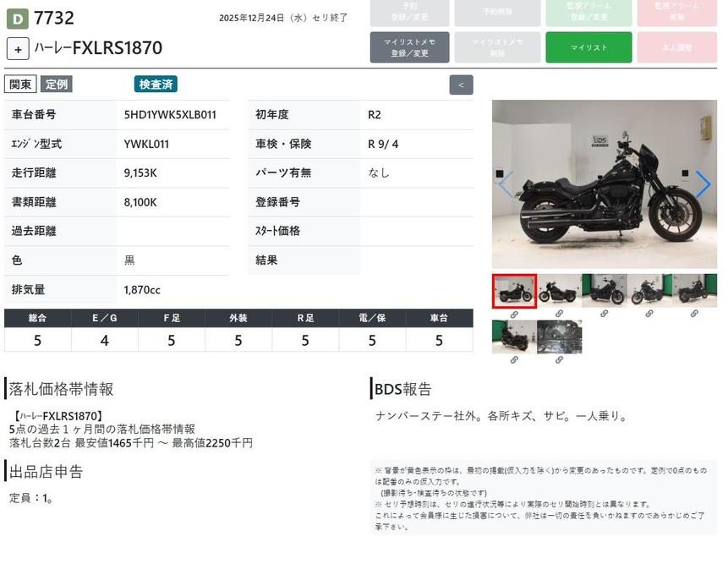This screenshot has height=564, width=728.
Task: Select the second motorcycle thumbnail
Action: (x=559, y=291)
